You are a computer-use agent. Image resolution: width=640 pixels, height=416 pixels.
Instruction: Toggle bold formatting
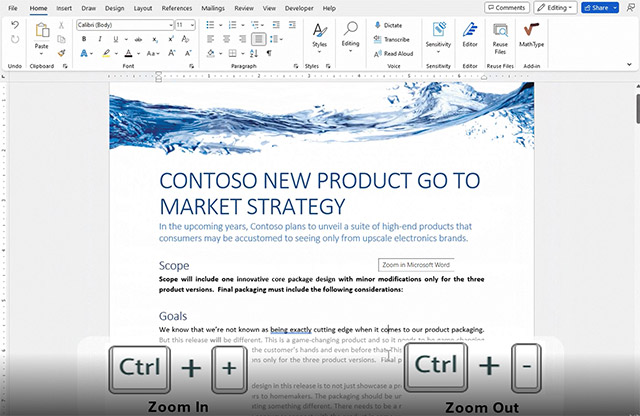[x=84, y=39]
